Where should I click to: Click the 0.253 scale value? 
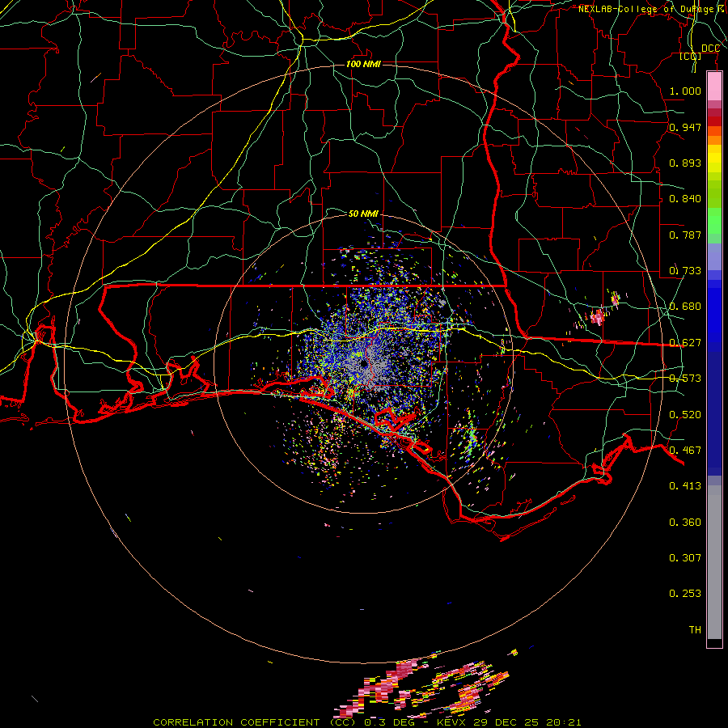[685, 594]
